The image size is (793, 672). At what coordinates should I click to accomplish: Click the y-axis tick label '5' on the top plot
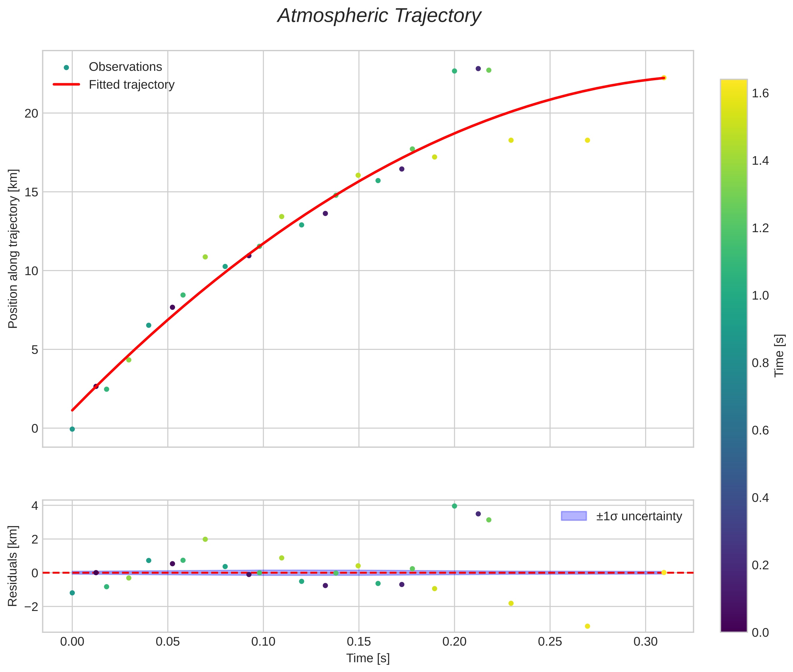(35, 350)
